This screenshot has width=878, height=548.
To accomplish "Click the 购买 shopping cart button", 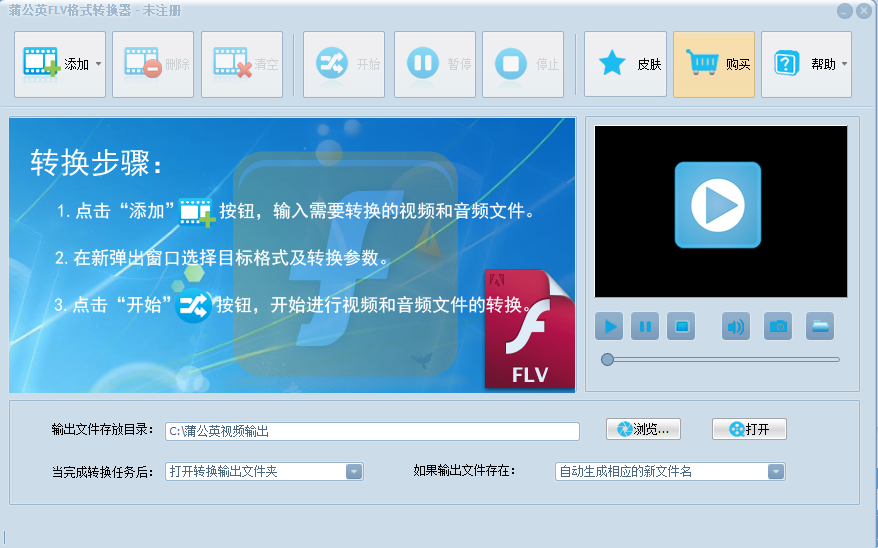I will (714, 64).
